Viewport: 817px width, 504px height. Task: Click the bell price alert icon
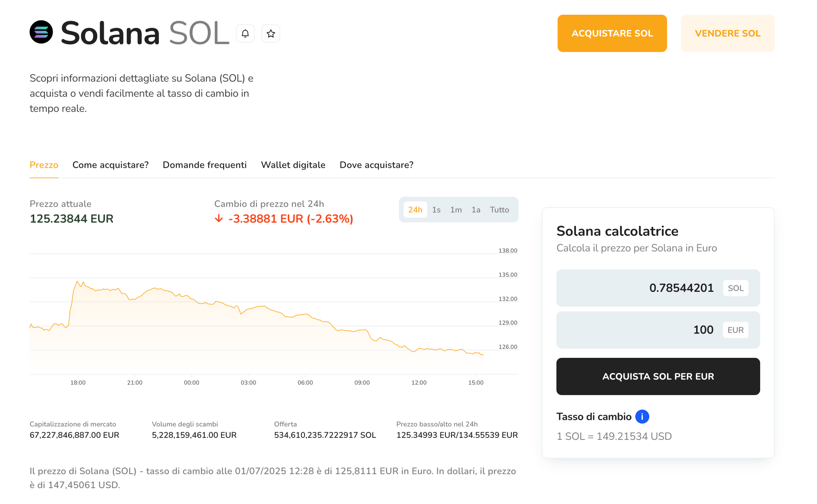tap(245, 33)
